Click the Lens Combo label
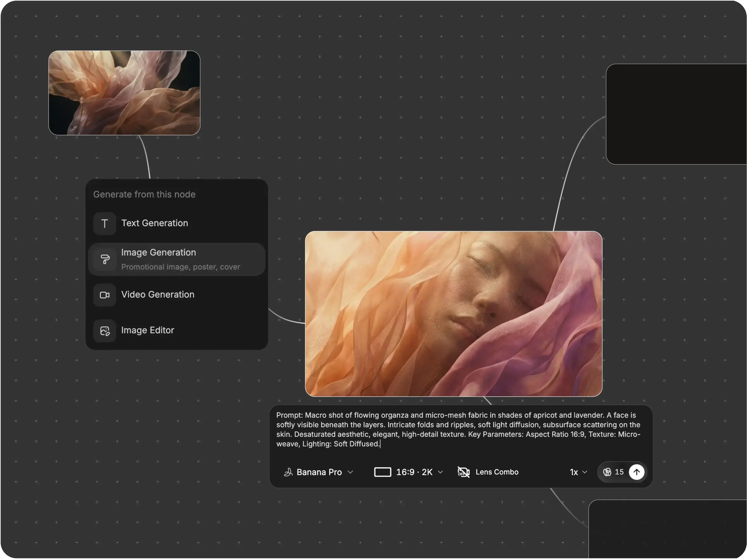The width and height of the screenshot is (747, 560). [x=497, y=472]
